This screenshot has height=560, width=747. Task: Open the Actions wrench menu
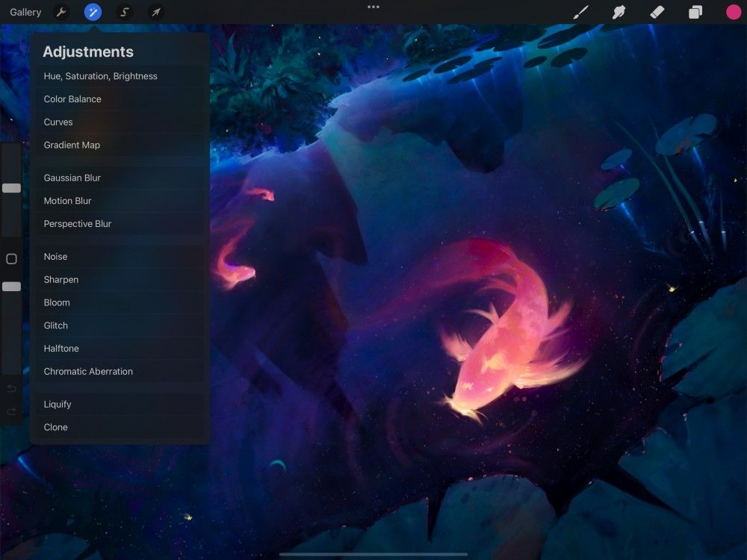tap(61, 12)
